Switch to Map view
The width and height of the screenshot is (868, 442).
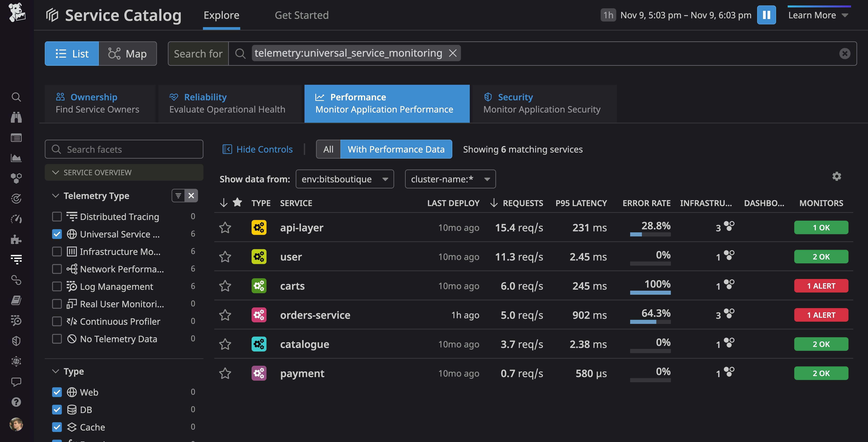coord(128,53)
